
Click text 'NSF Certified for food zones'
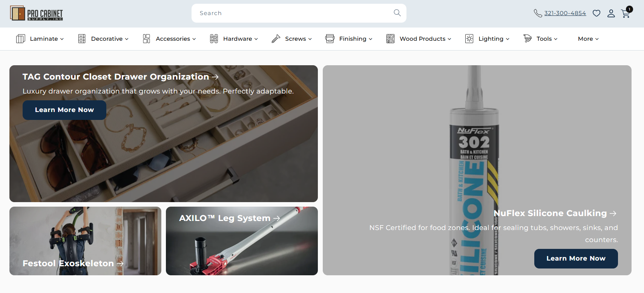pos(420,228)
